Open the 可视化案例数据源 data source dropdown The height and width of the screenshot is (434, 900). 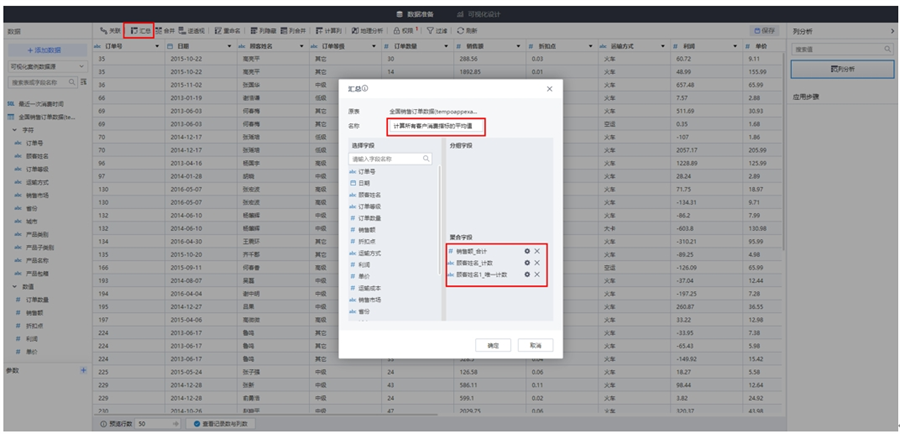coord(82,65)
